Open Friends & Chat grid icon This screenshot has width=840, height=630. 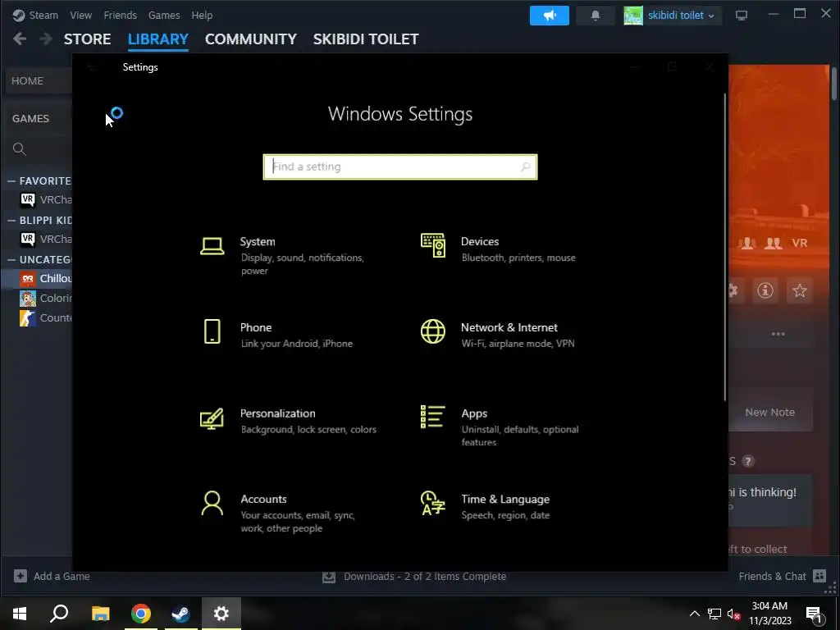[819, 576]
